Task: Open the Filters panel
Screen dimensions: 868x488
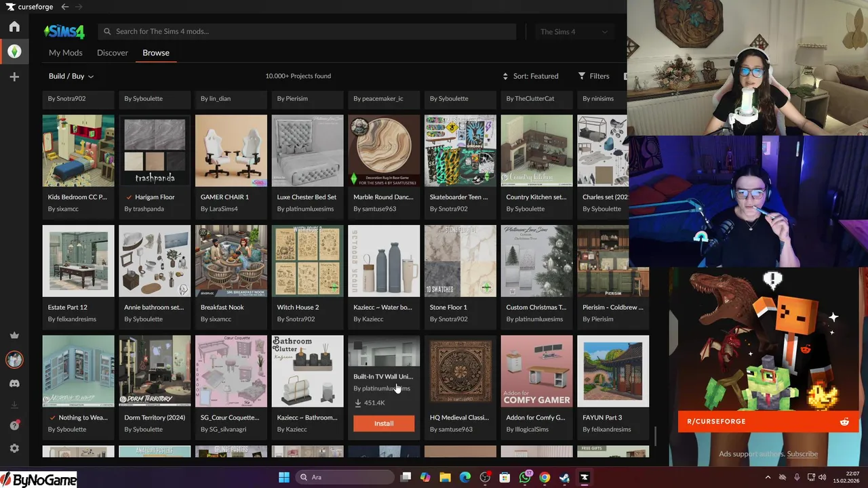Action: coord(593,76)
